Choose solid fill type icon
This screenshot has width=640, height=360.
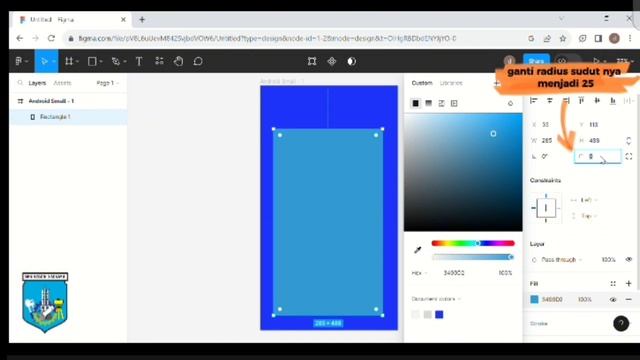(416, 103)
